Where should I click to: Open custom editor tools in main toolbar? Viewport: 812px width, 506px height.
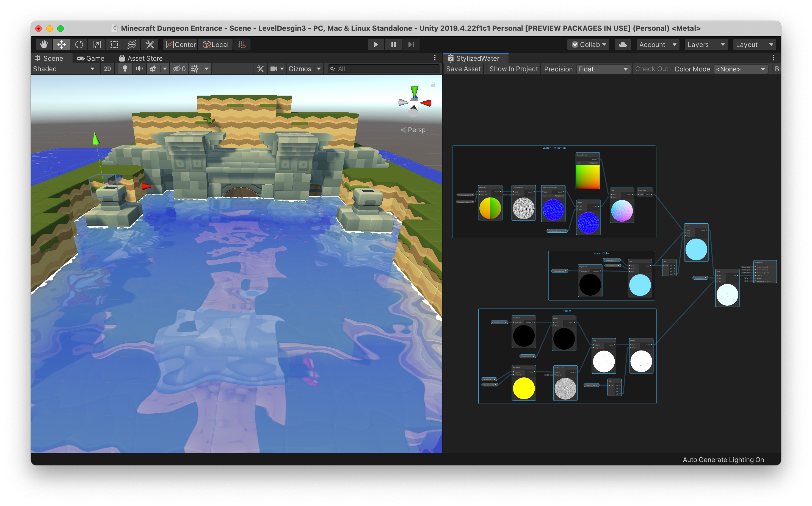(x=150, y=45)
